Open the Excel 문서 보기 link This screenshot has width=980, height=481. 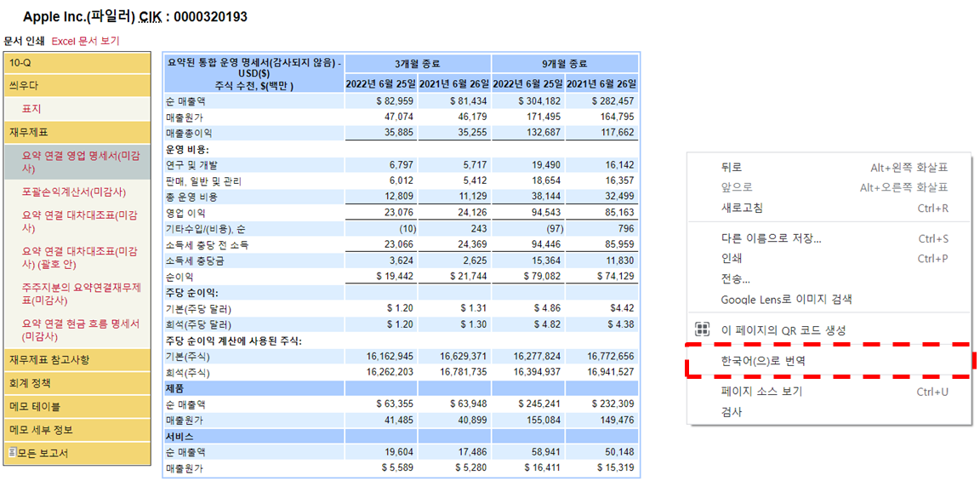(85, 41)
